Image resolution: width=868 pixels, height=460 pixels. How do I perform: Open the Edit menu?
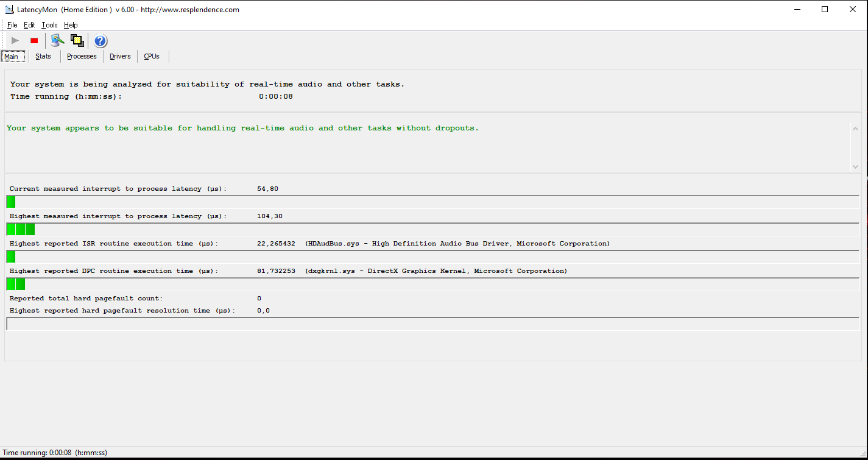[29, 25]
